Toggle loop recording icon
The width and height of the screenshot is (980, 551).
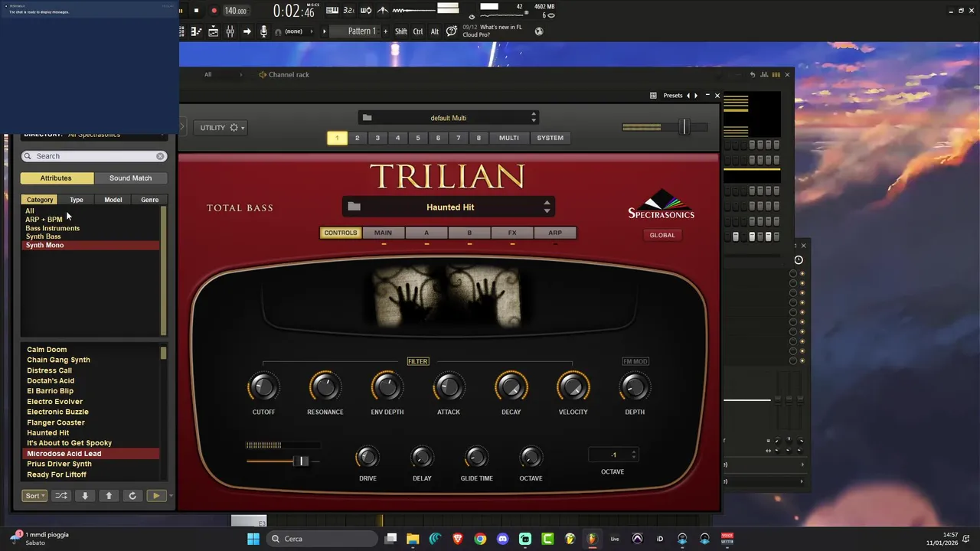[366, 10]
